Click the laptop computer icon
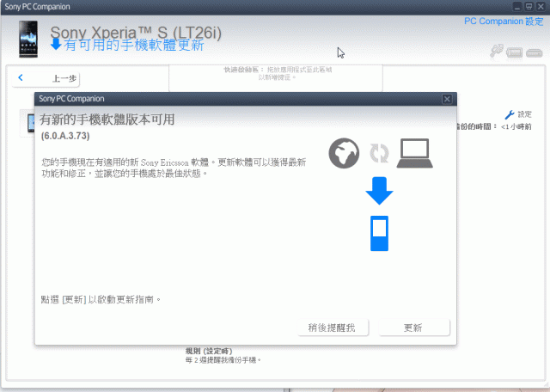This screenshot has width=550, height=392. pyautogui.click(x=414, y=153)
